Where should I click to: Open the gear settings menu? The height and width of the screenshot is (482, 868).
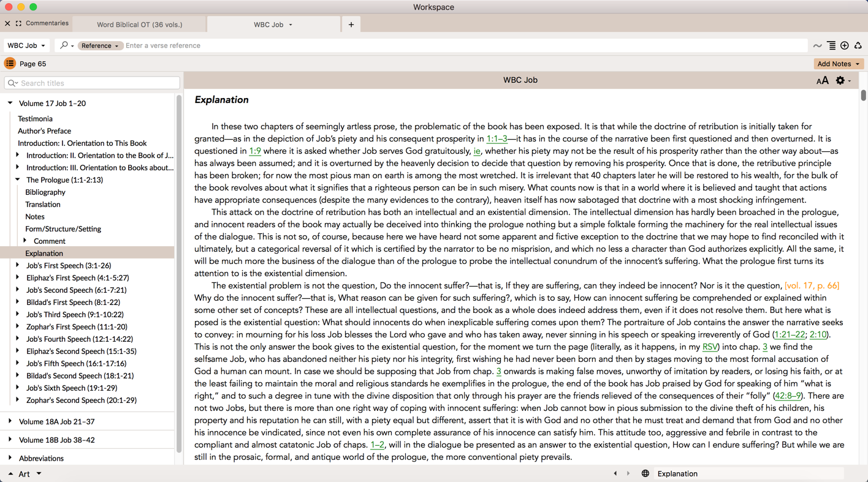click(x=843, y=80)
